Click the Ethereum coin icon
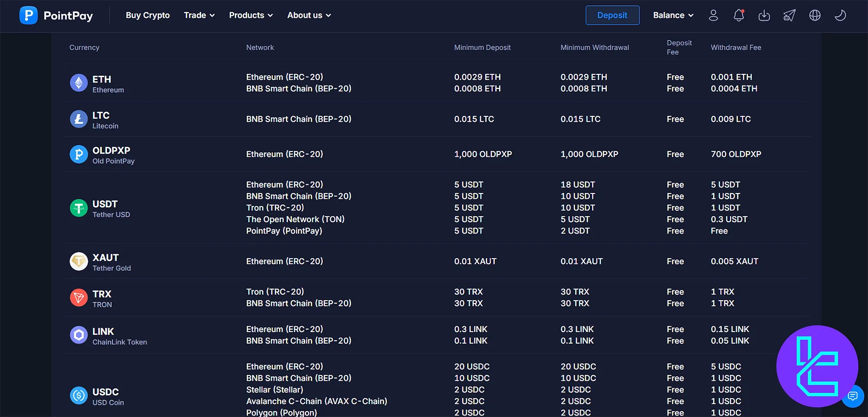This screenshot has width=868, height=417. 79,83
